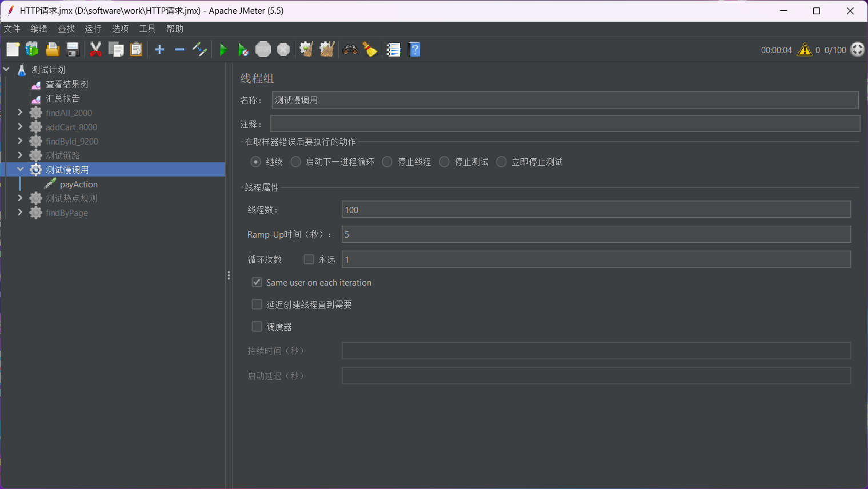Screen dimensions: 868x489
Task: Collapse the 测试慢调用 thread group node
Action: 20,170
